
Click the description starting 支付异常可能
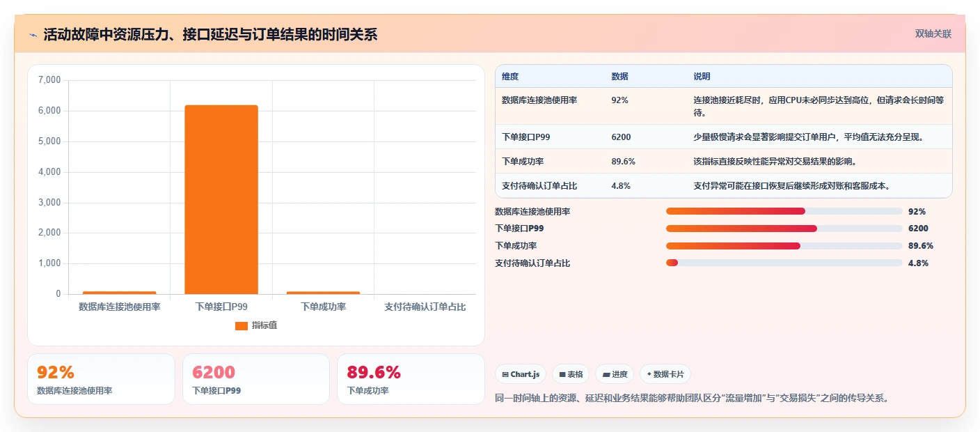click(791, 186)
